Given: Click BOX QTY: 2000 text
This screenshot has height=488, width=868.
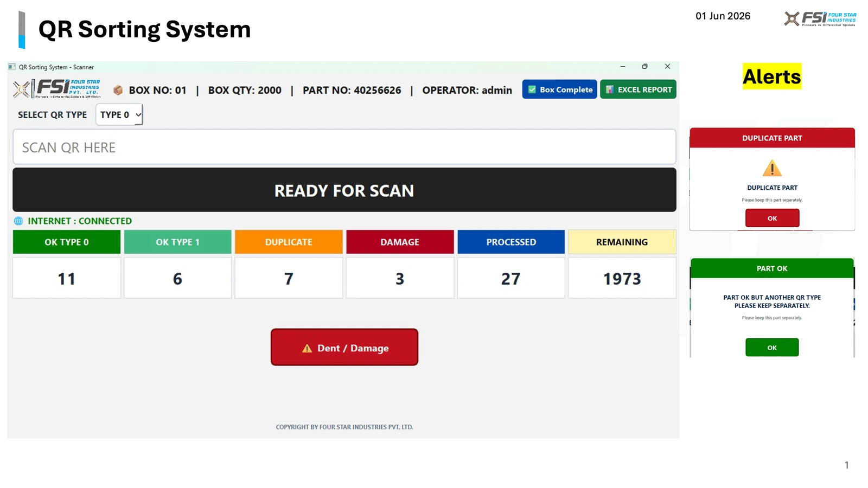Looking at the screenshot, I should [245, 91].
